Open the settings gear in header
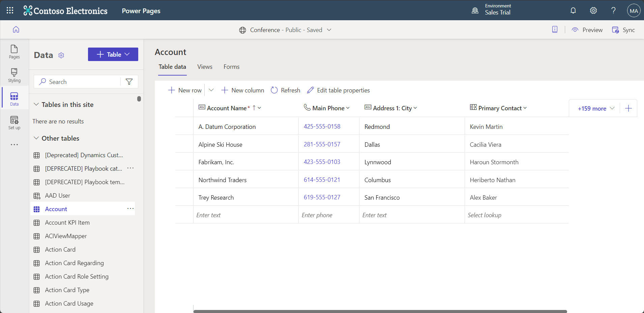This screenshot has height=313, width=644. click(593, 10)
